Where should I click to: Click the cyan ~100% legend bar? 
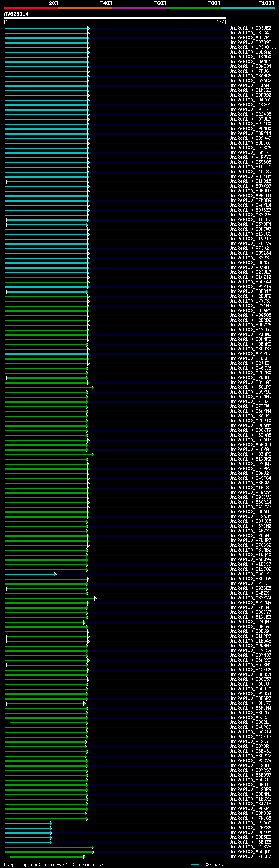coord(248,7)
